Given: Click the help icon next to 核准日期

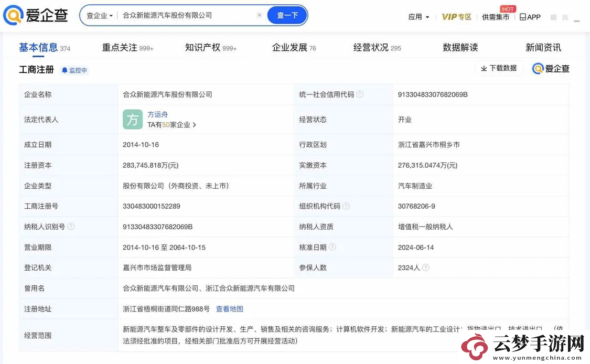Looking at the screenshot, I should tap(332, 247).
